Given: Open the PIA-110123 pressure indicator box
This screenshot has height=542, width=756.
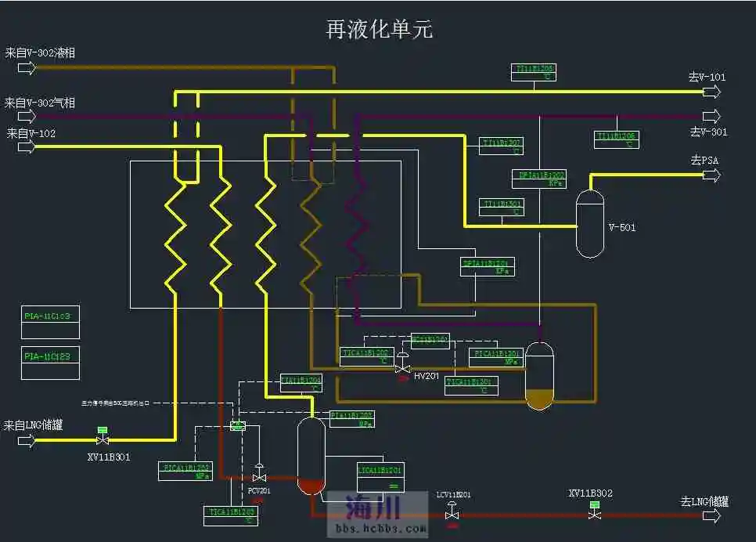Looking at the screenshot, I should [51, 363].
